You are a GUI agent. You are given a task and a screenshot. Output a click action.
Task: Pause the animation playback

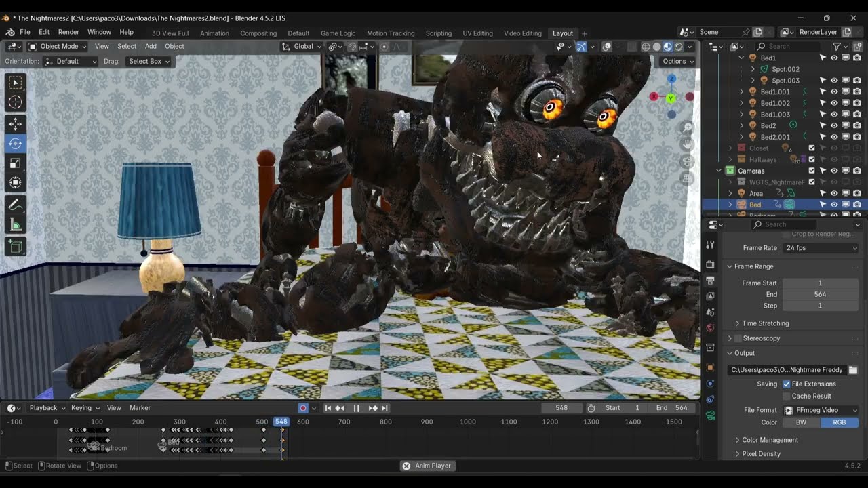coord(356,408)
